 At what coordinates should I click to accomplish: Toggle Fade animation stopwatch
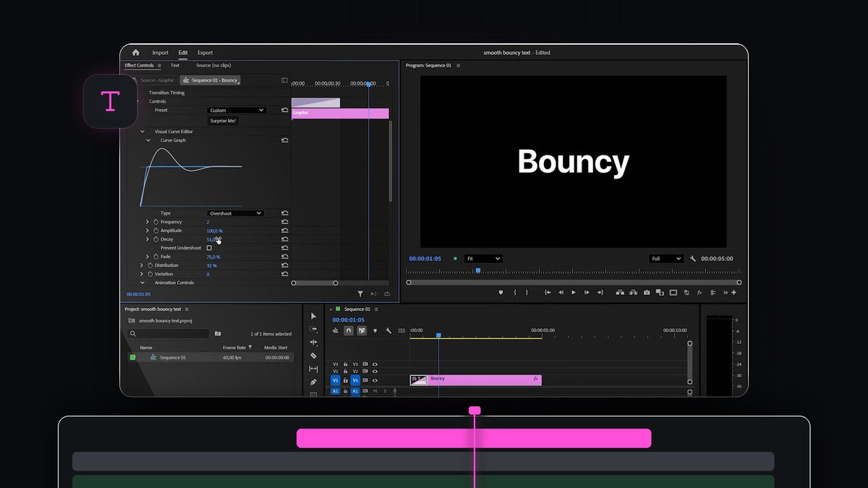(x=156, y=257)
